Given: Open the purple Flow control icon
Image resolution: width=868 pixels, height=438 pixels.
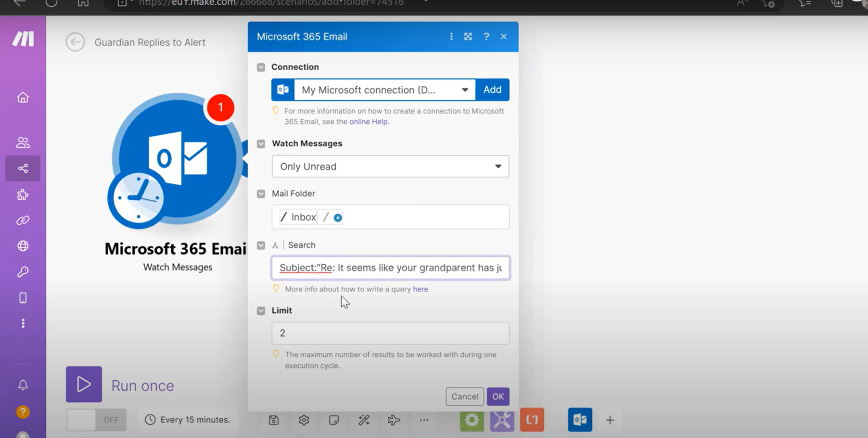Looking at the screenshot, I should [502, 420].
